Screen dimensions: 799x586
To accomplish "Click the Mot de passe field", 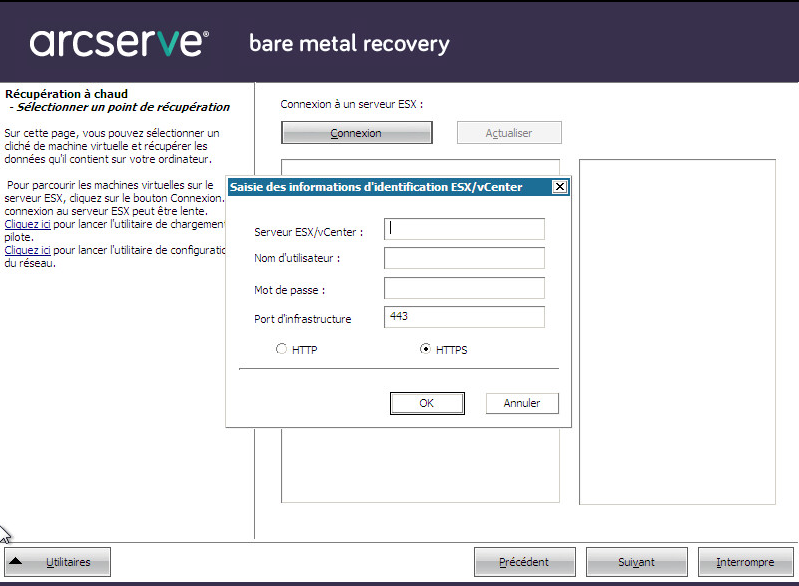I will (x=464, y=288).
